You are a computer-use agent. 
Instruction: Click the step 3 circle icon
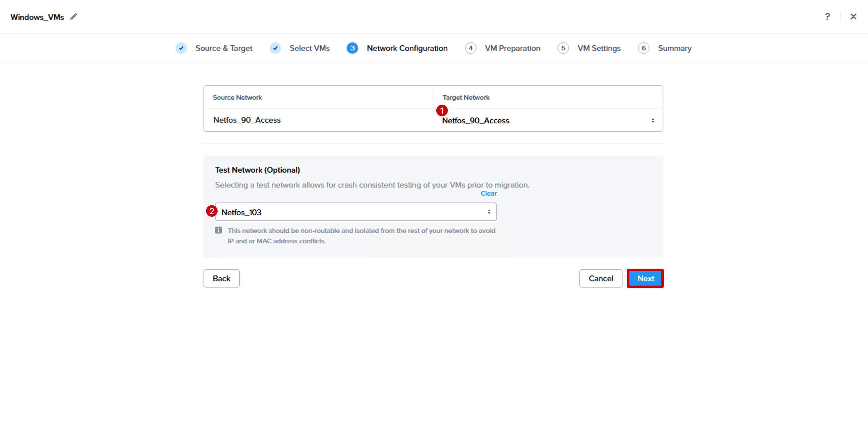pos(352,48)
